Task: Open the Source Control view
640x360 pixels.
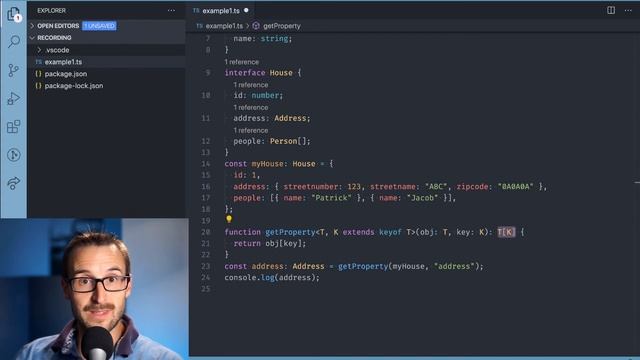Action: pyautogui.click(x=13, y=70)
